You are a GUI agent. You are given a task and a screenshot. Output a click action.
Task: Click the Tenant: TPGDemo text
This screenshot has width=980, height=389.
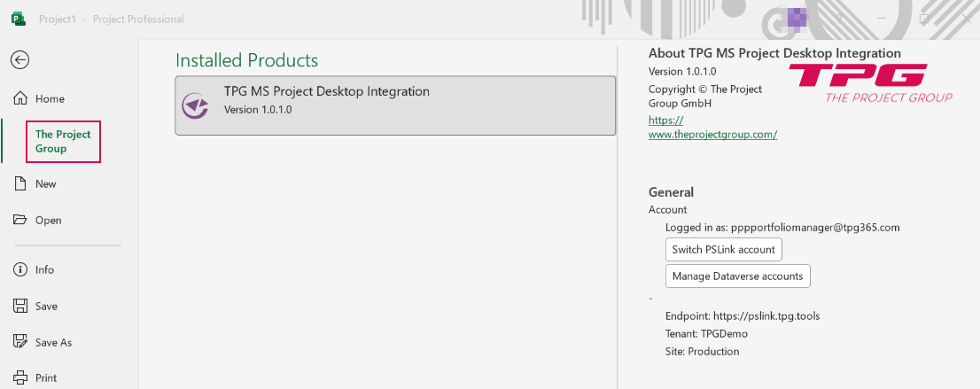pyautogui.click(x=706, y=333)
